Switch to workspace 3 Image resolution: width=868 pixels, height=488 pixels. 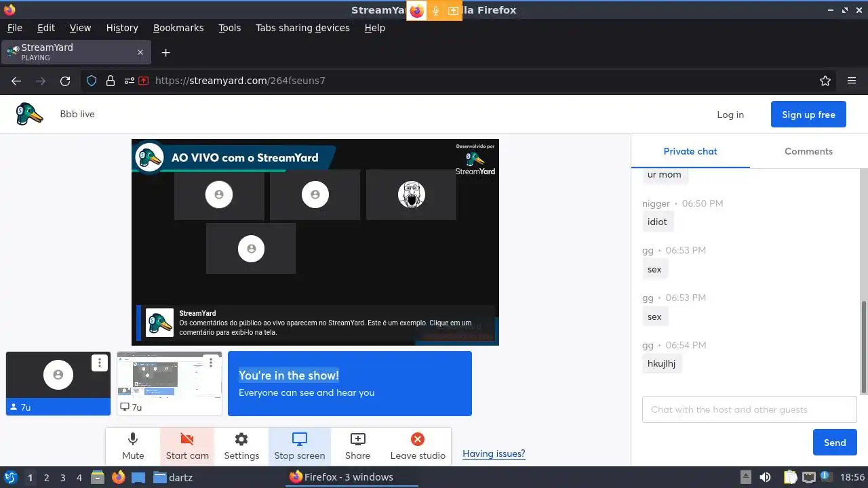tap(62, 477)
